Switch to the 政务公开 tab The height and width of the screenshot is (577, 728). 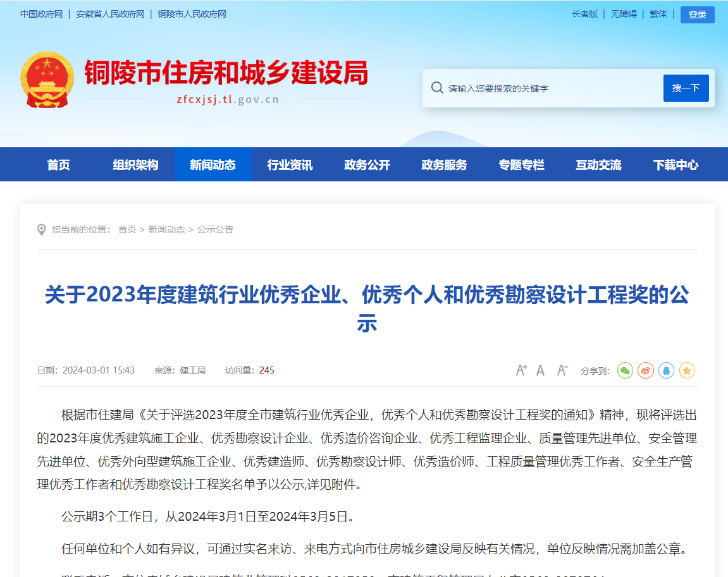click(x=367, y=165)
